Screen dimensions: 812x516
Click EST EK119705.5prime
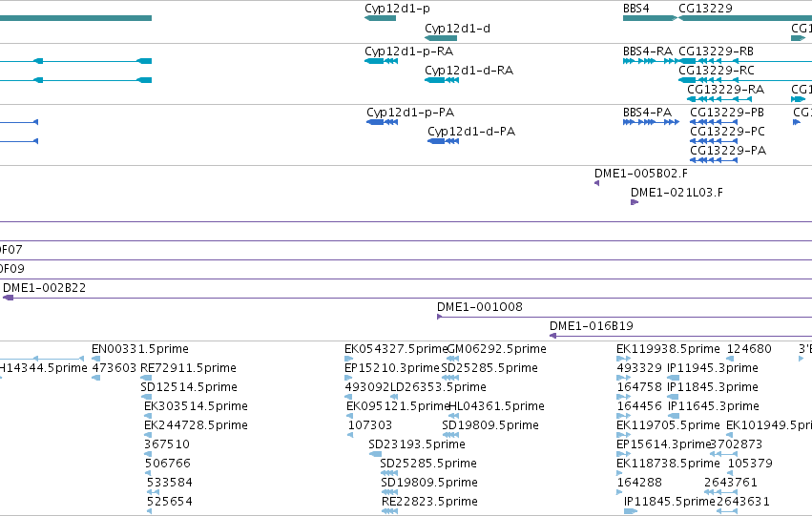click(668, 425)
